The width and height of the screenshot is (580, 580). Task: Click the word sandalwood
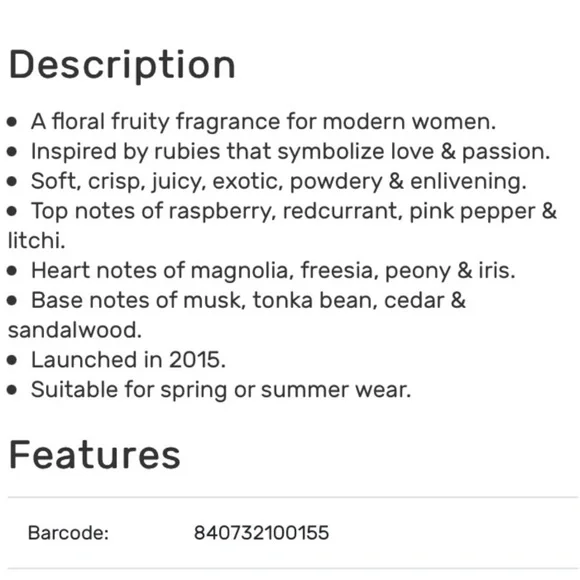point(75,330)
